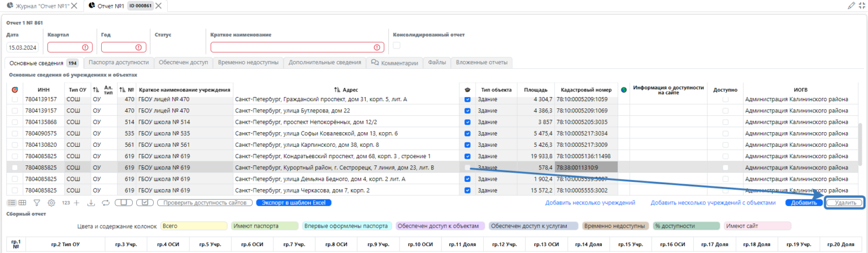This screenshot has height=253, width=868.
Task: Open table settings gear icon
Action: coord(51,202)
